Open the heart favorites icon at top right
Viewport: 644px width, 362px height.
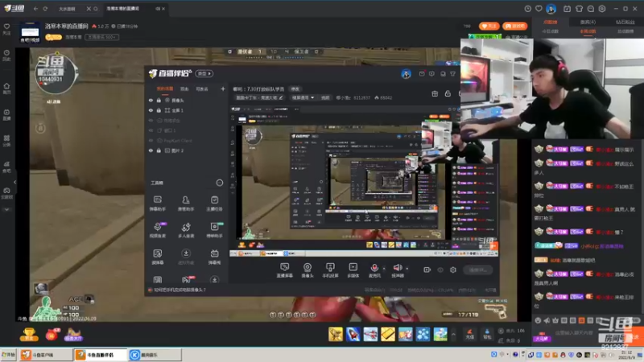pyautogui.click(x=539, y=9)
